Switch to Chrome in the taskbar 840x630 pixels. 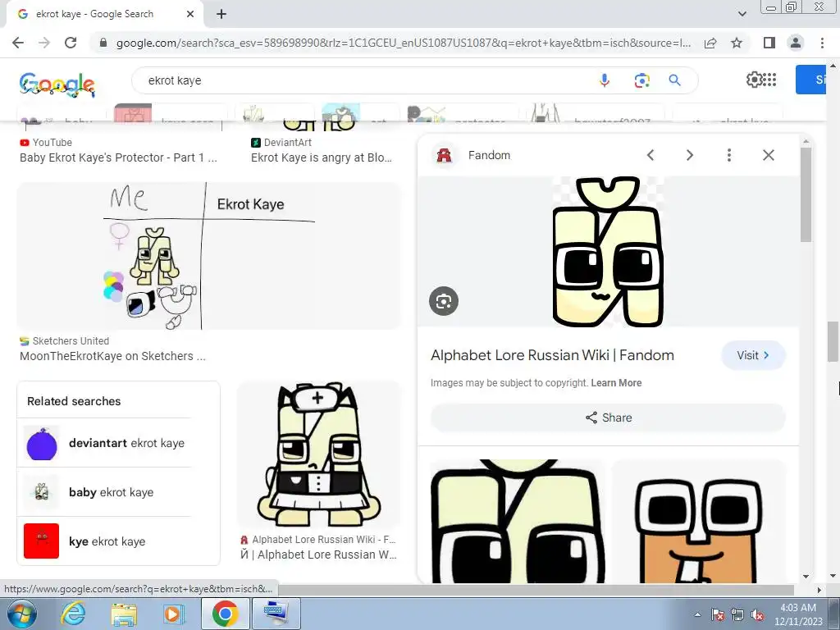225,614
